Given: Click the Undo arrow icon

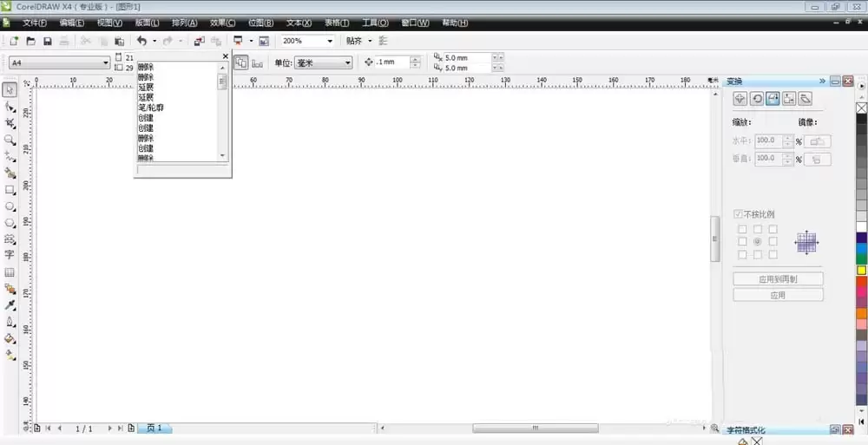Looking at the screenshot, I should pyautogui.click(x=141, y=41).
